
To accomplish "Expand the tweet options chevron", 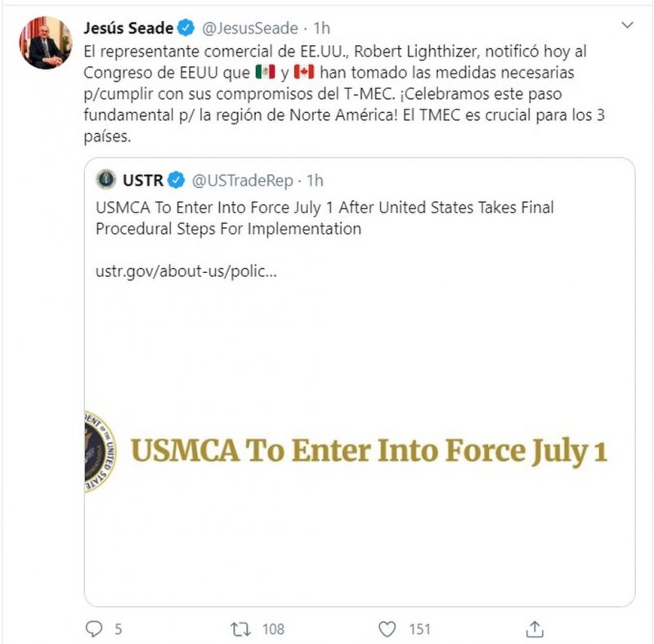I will coord(627,27).
